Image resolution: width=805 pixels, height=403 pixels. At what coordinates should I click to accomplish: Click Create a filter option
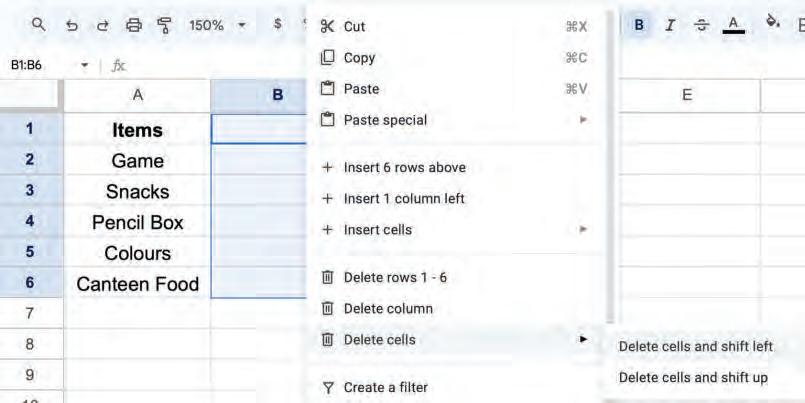385,387
